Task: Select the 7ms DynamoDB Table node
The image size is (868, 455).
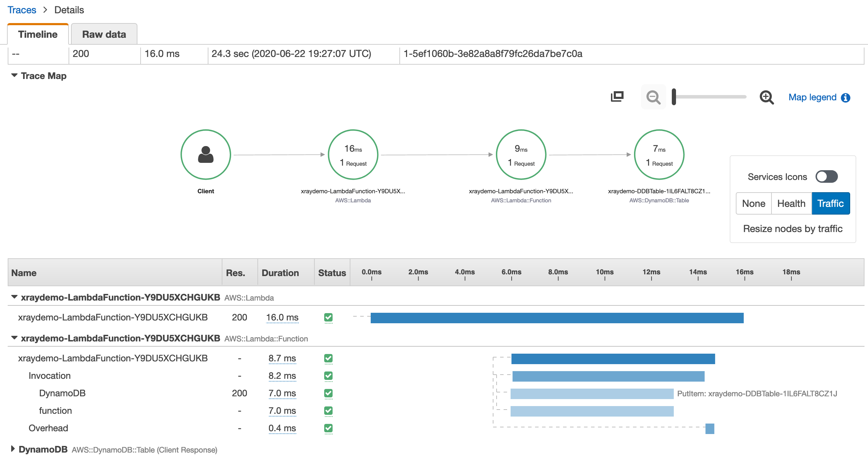Action: tap(659, 154)
